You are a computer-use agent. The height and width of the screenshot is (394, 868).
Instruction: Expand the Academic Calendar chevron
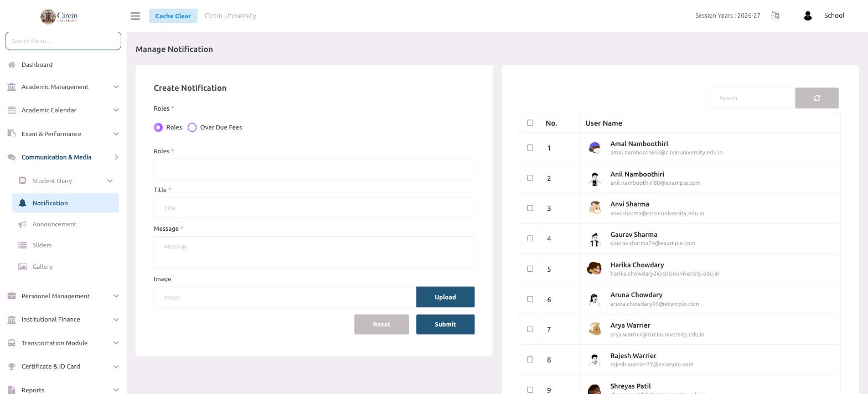click(116, 110)
